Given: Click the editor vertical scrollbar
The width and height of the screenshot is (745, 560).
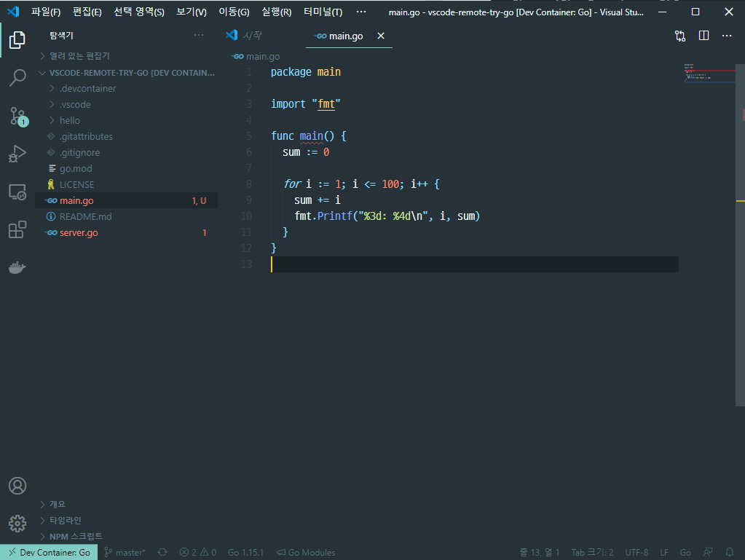Looking at the screenshot, I should click(x=740, y=235).
